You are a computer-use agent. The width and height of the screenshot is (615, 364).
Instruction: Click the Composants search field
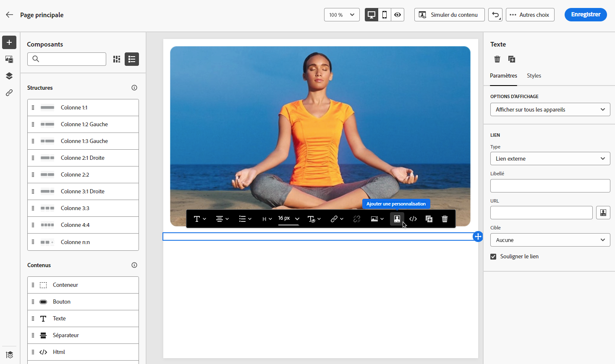pos(67,59)
